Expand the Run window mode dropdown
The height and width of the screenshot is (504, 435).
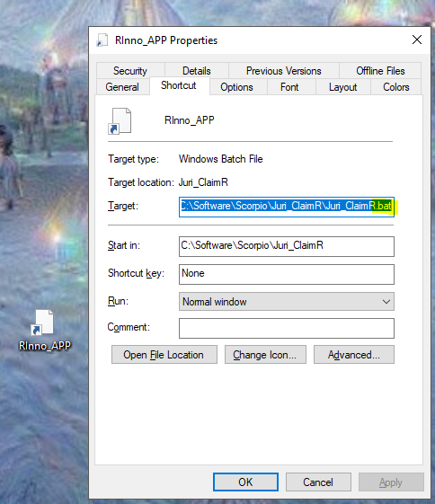pos(287,302)
